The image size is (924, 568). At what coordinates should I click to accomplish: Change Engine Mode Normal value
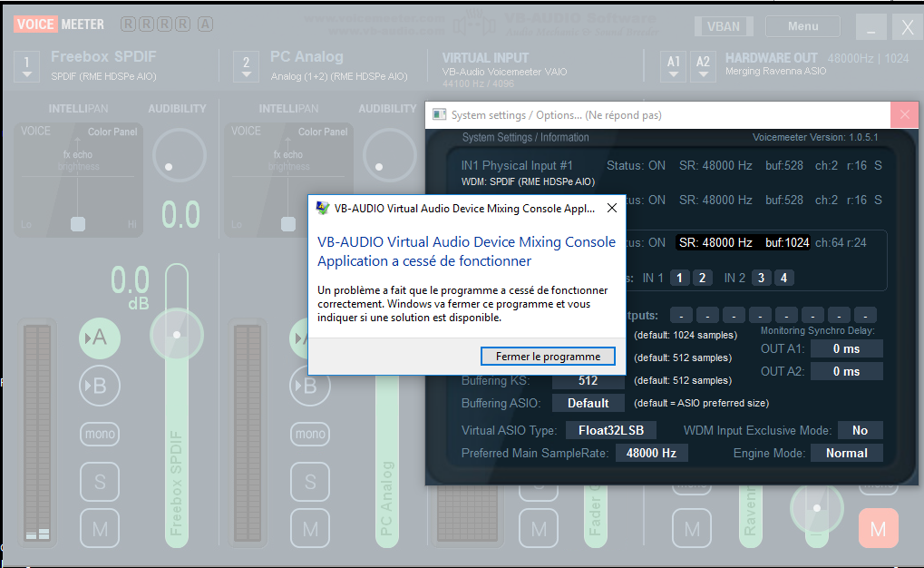click(x=846, y=453)
